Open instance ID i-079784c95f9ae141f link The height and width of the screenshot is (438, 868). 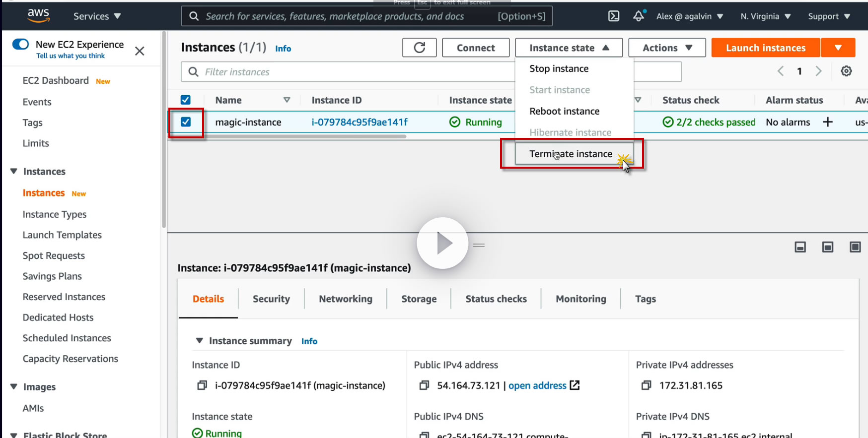click(360, 122)
